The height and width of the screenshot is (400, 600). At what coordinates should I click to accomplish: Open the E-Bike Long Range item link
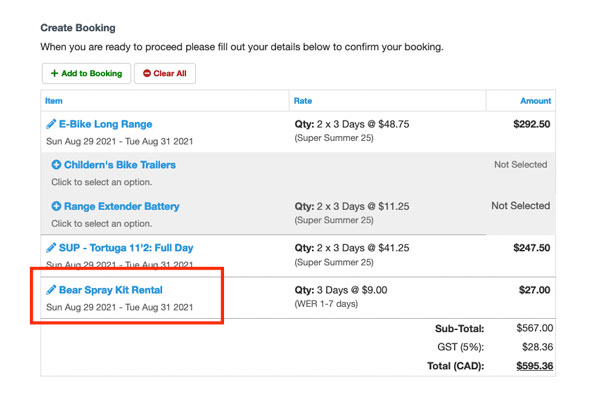[x=106, y=125]
